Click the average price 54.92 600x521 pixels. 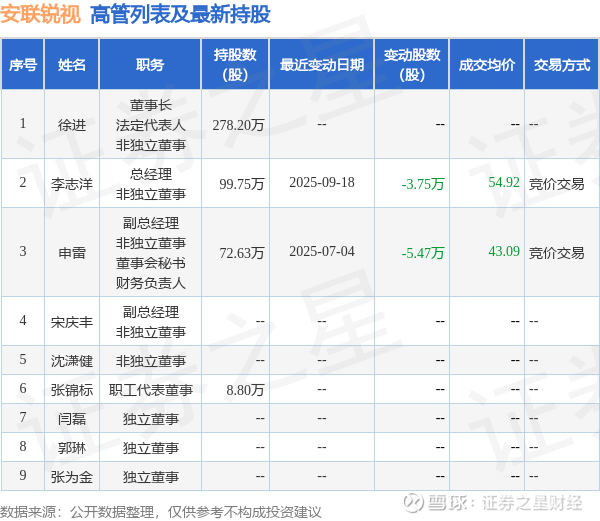click(504, 182)
